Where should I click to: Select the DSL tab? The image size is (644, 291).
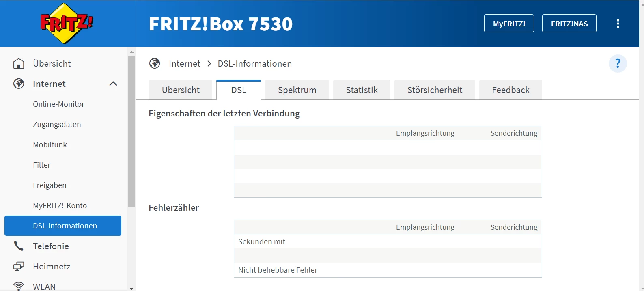(x=239, y=90)
